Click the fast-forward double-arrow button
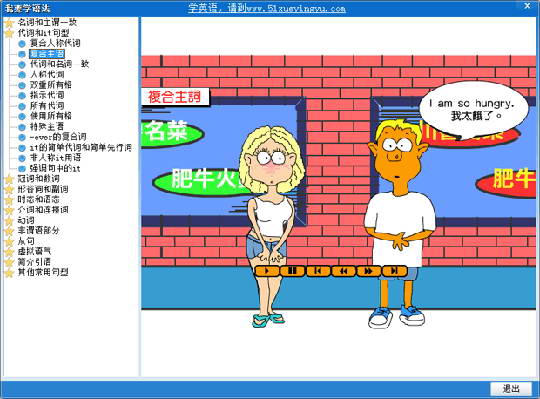The width and height of the screenshot is (540, 399). tap(368, 271)
